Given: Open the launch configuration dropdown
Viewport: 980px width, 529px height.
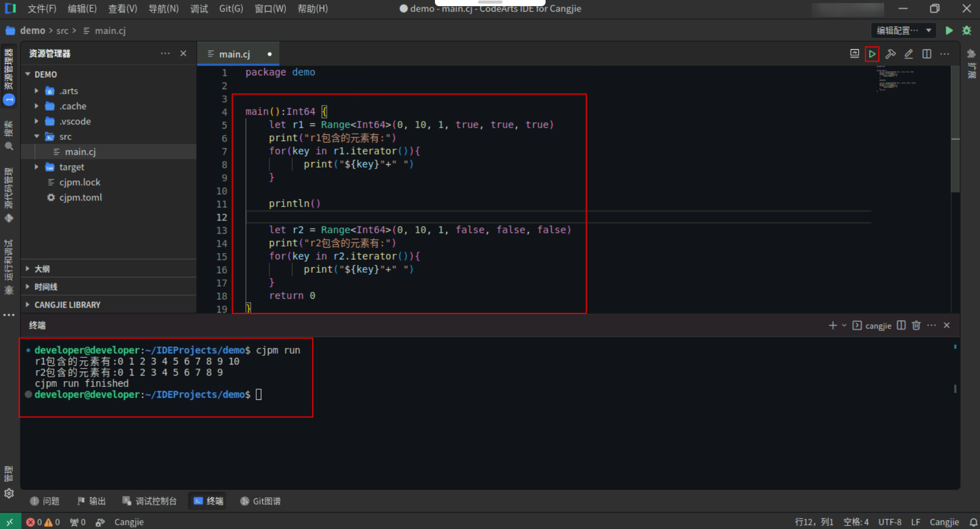Looking at the screenshot, I should pyautogui.click(x=904, y=31).
